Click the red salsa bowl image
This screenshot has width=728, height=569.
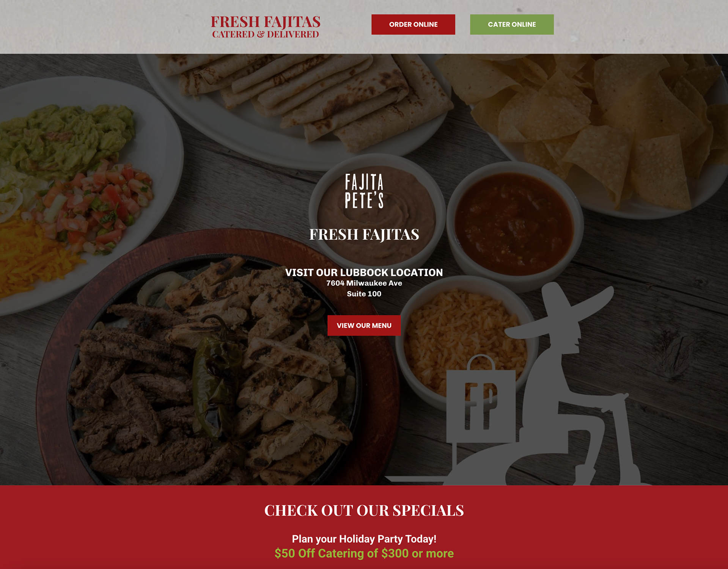tap(514, 224)
